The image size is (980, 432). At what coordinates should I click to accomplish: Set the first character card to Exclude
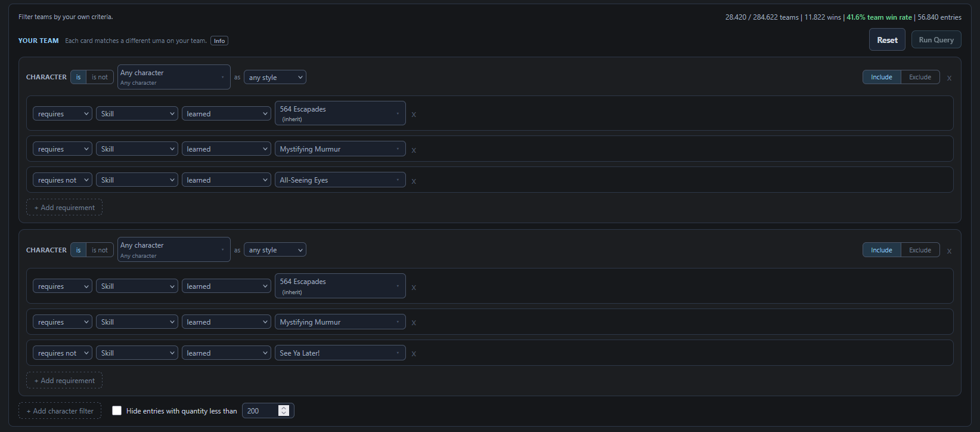[920, 77]
